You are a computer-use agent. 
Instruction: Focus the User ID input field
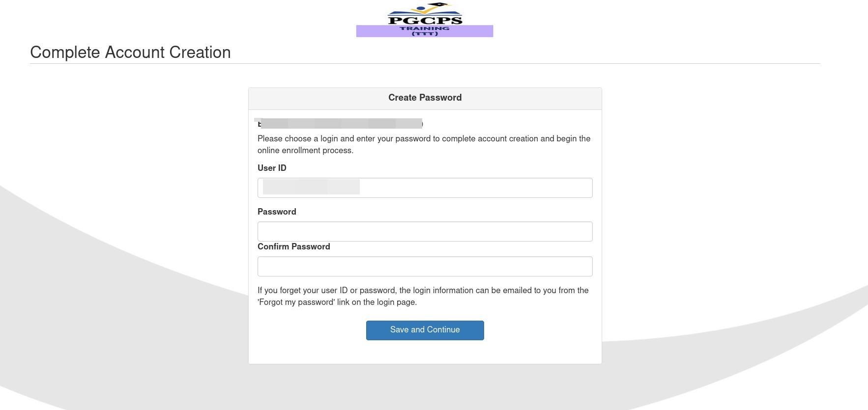pos(472,188)
